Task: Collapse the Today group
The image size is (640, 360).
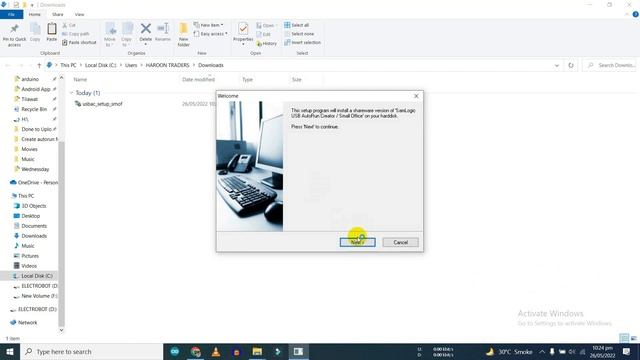Action: point(71,93)
